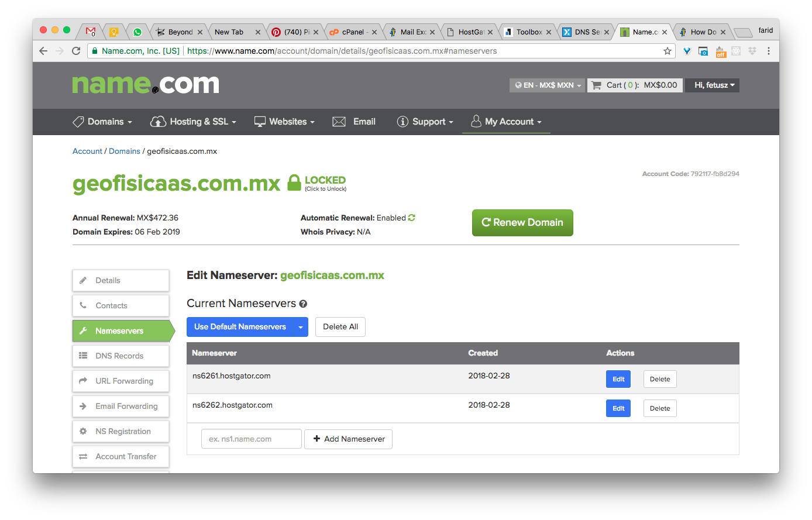Edit ns6261.hostgator.com nameserver

(x=618, y=379)
